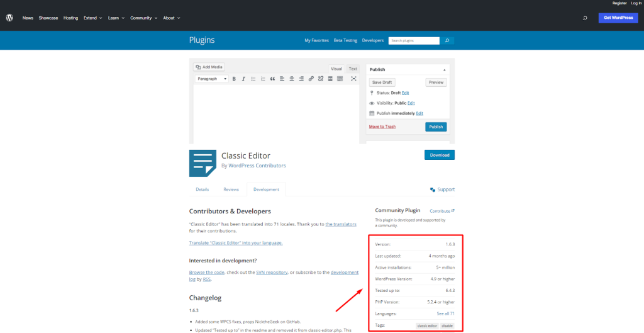Image resolution: width=644 pixels, height=333 pixels.
Task: Click the Save Draft button
Action: [382, 82]
